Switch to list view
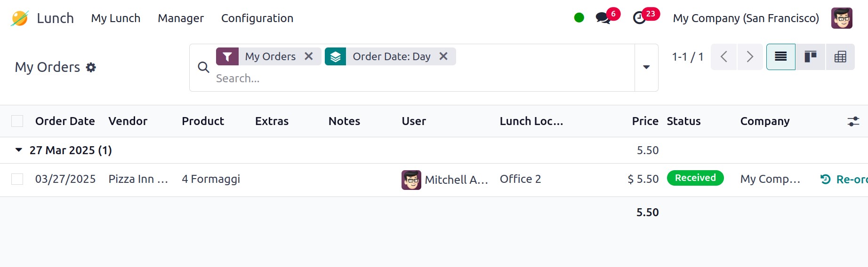Image resolution: width=868 pixels, height=267 pixels. (x=780, y=57)
